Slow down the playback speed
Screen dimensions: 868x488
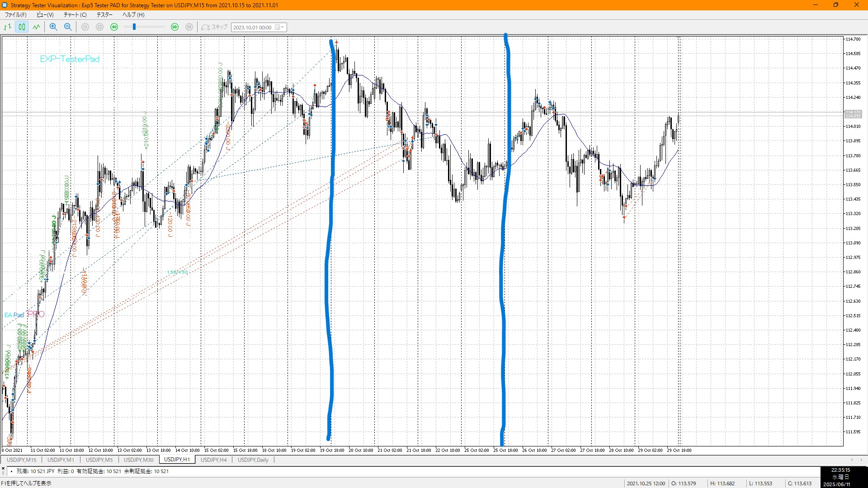click(x=114, y=27)
